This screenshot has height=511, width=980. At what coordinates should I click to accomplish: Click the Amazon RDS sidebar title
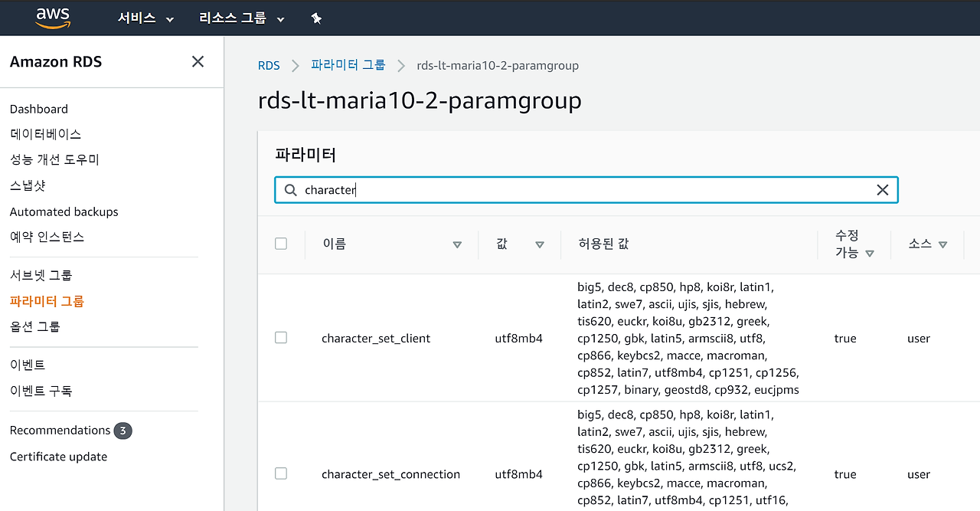click(x=56, y=62)
